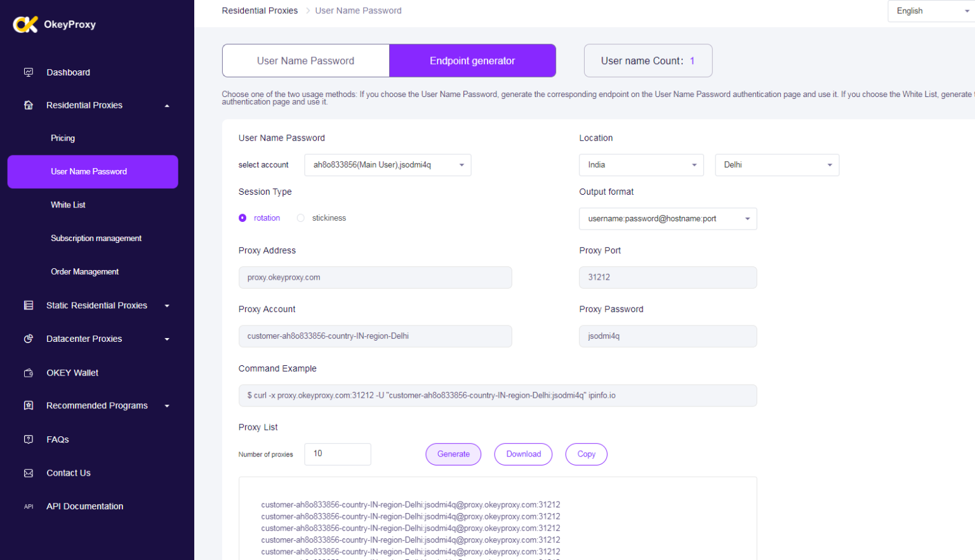Download the proxy list

pyautogui.click(x=523, y=454)
